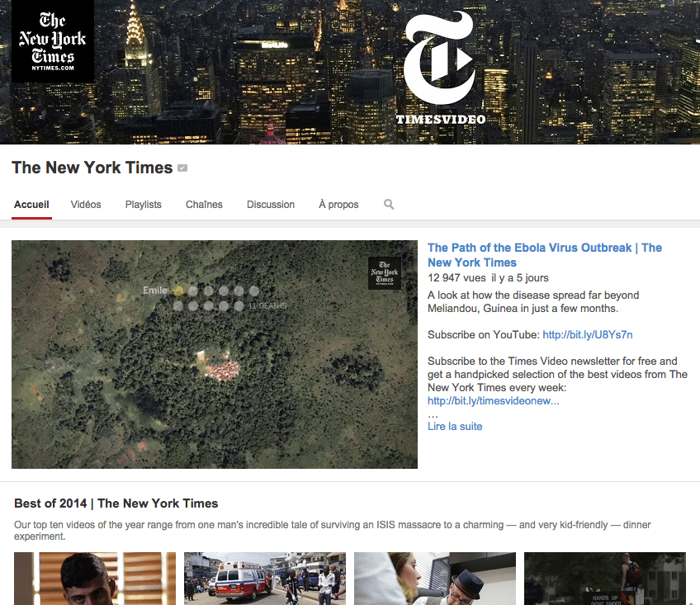Click the verified badge next to the channel name
The width and height of the screenshot is (700, 605).
pos(182,168)
